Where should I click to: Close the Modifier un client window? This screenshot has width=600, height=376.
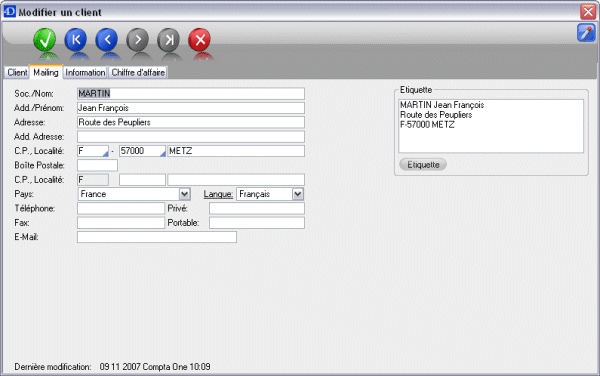click(588, 12)
